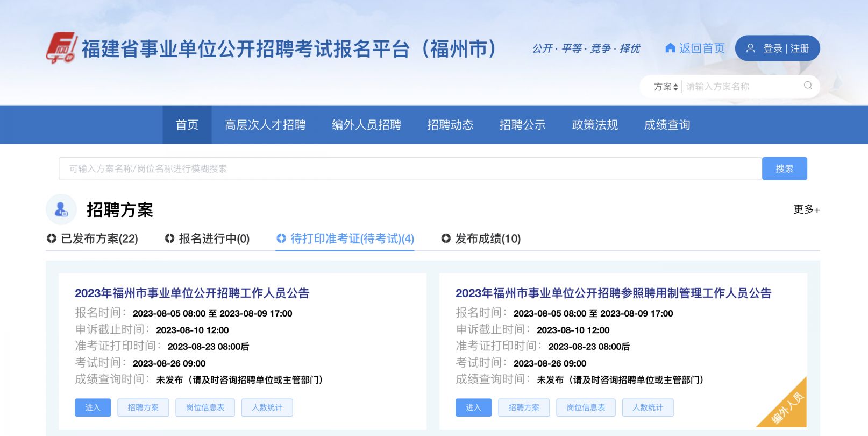
Task: Click the icon beside 发布成绩(10)
Action: coord(446,238)
